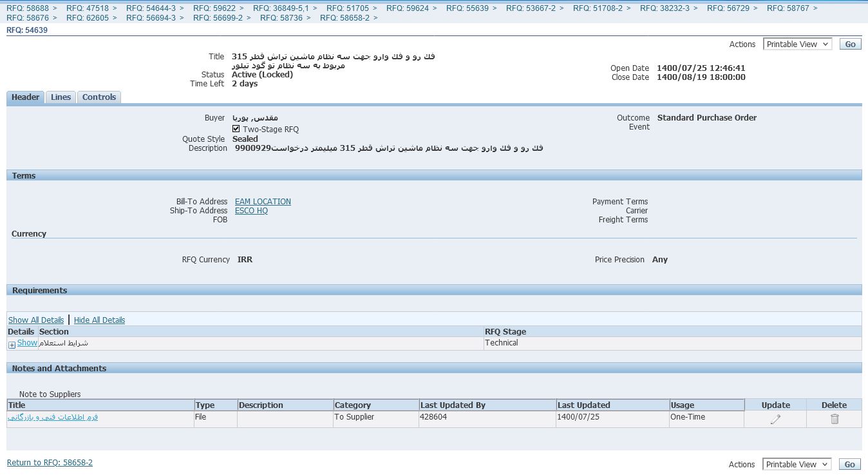Go to breadcrumb RFQ: 53667-2
The height and width of the screenshot is (475, 868).
click(531, 8)
